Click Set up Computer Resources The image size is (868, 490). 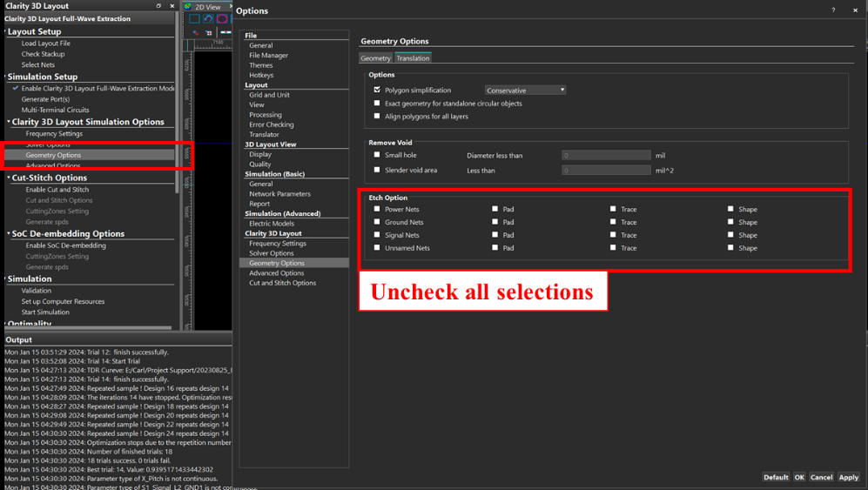(63, 301)
